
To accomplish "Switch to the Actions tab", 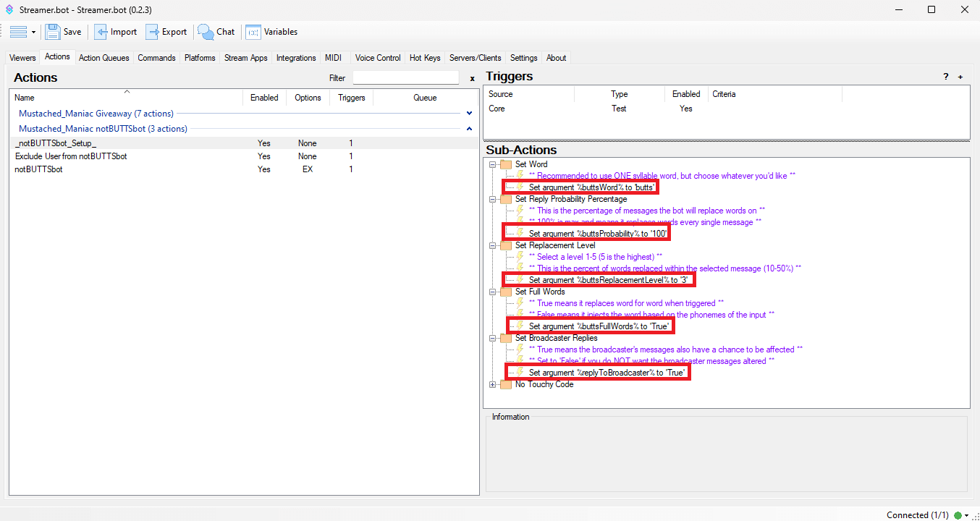I will click(57, 56).
